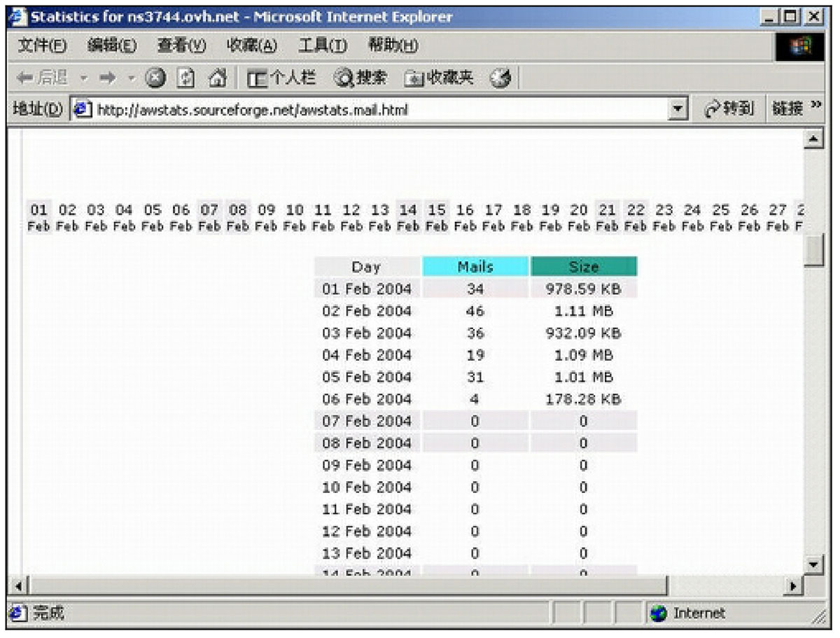840x638 pixels.
Task: Open the address bar URL dropdown
Action: (x=678, y=110)
